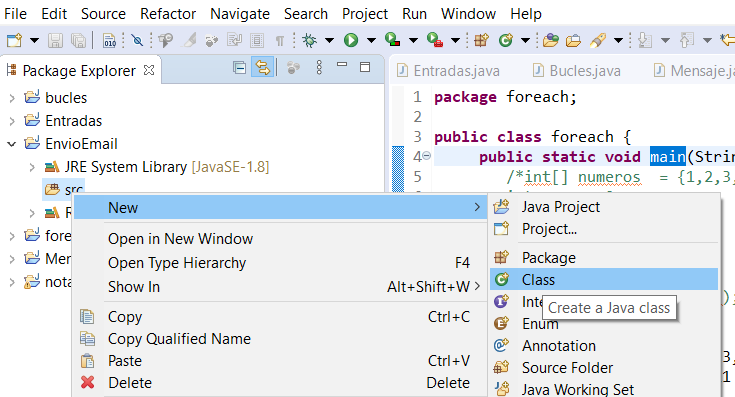This screenshot has width=735, height=397.
Task: Open the New Java Class dropdown arrow
Action: point(525,40)
